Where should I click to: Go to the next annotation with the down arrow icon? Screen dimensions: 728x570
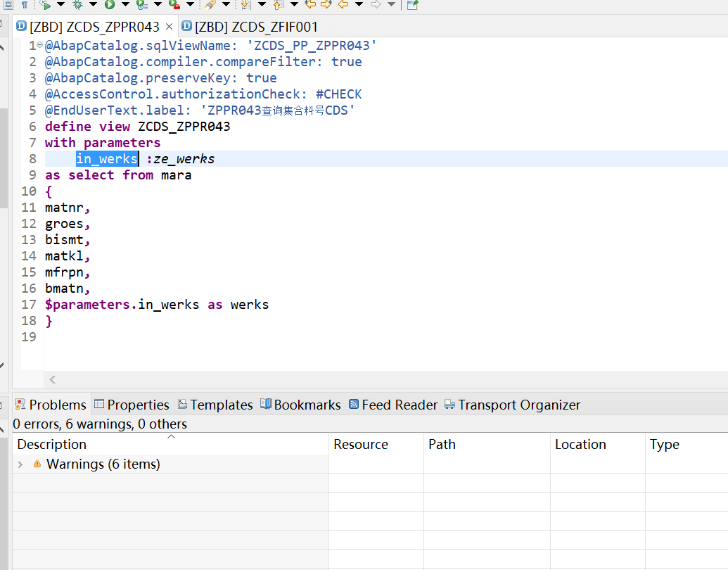pos(246,5)
